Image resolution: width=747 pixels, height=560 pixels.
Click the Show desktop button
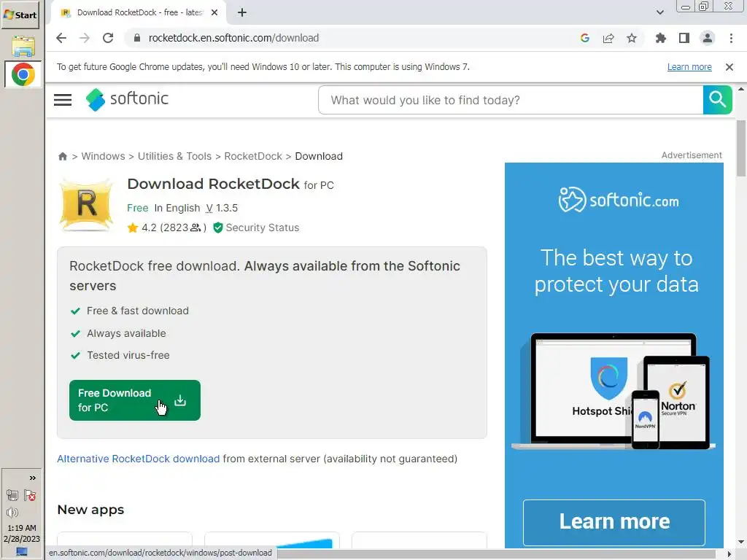point(22,552)
